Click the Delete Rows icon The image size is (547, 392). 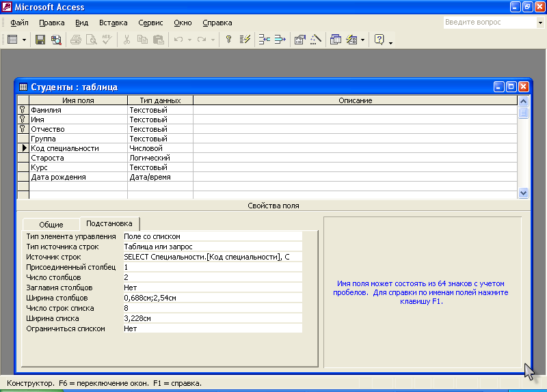click(280, 40)
